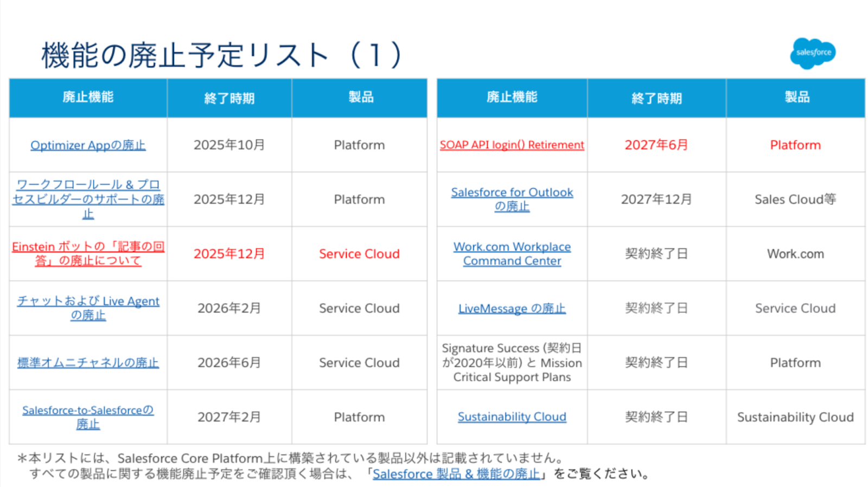Select the left table's 終了時期 header
The image size is (868, 487).
229,98
